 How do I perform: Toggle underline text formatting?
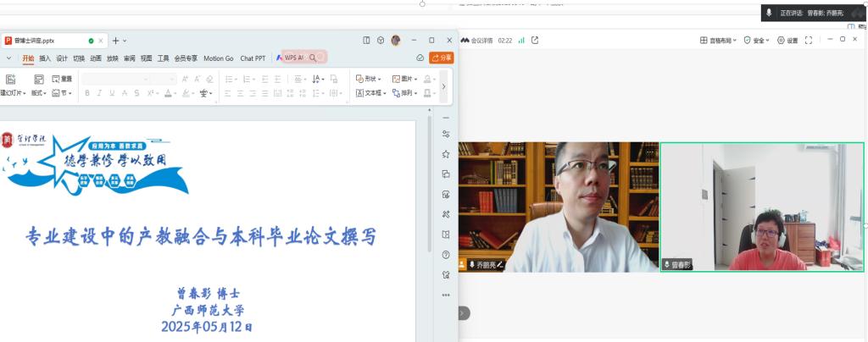[114, 93]
